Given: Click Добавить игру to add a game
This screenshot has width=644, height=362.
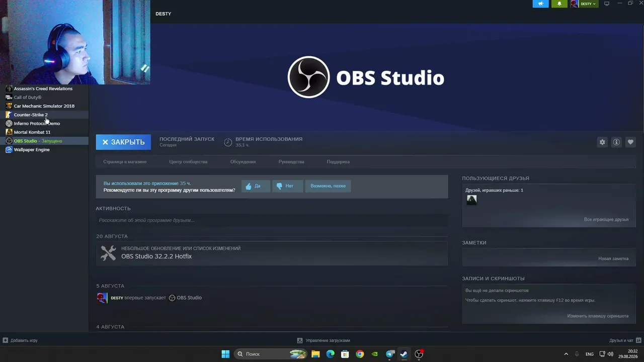Looking at the screenshot, I should (20, 340).
